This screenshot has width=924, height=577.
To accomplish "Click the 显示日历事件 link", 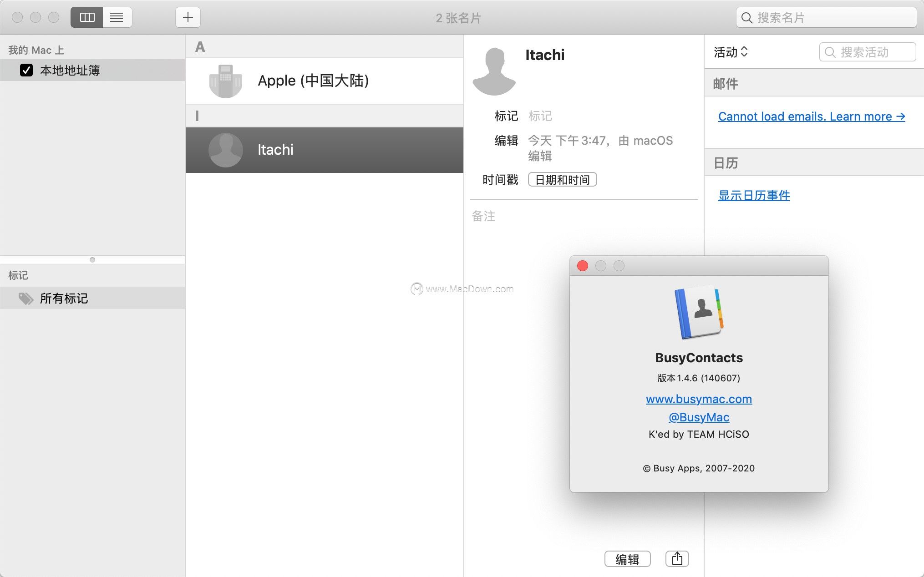I will (x=754, y=196).
